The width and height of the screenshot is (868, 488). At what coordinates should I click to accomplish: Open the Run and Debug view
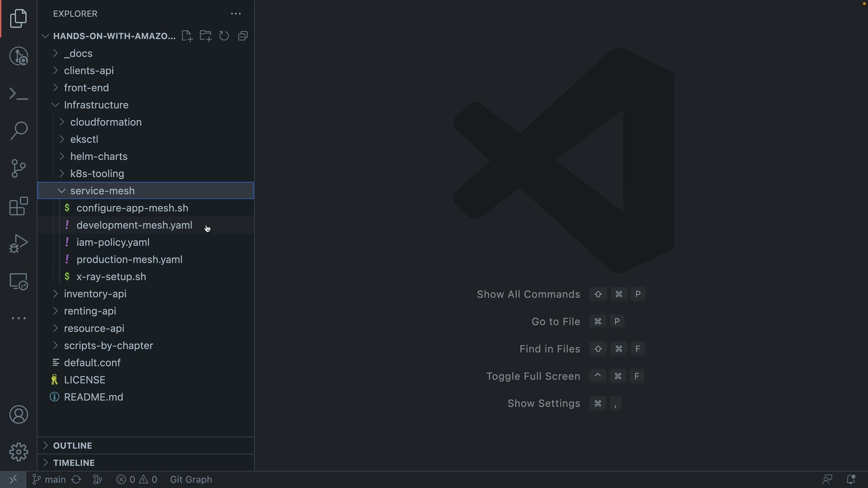pos(19,244)
